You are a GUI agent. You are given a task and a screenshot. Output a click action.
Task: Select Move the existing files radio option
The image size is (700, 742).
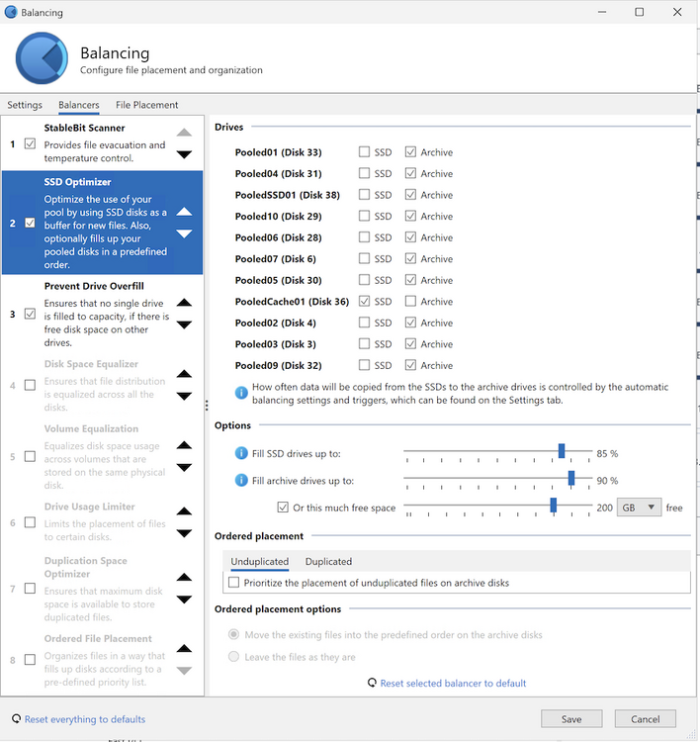point(233,634)
